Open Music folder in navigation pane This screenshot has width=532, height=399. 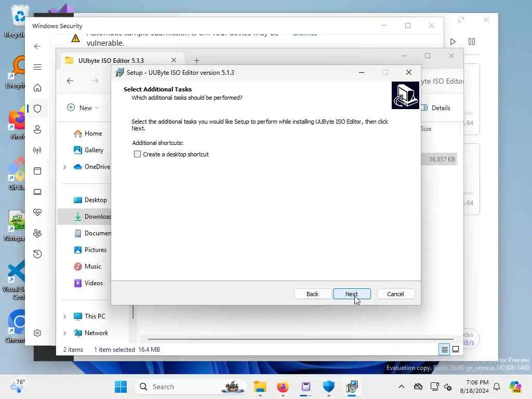[87, 267]
